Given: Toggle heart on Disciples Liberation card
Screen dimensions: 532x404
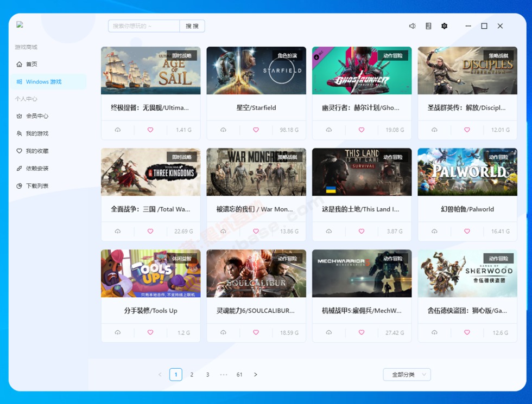Looking at the screenshot, I should coord(467,130).
